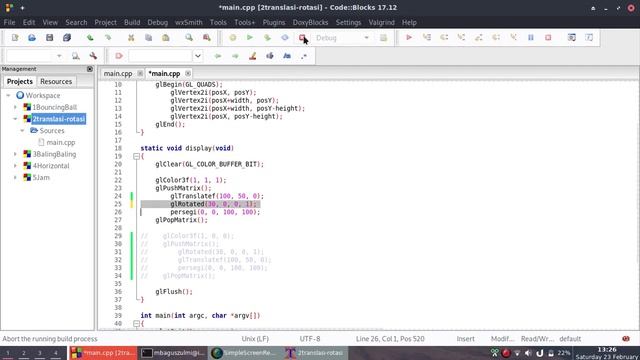This screenshot has width=640, height=360.
Task: Open the File menu
Action: point(9,22)
